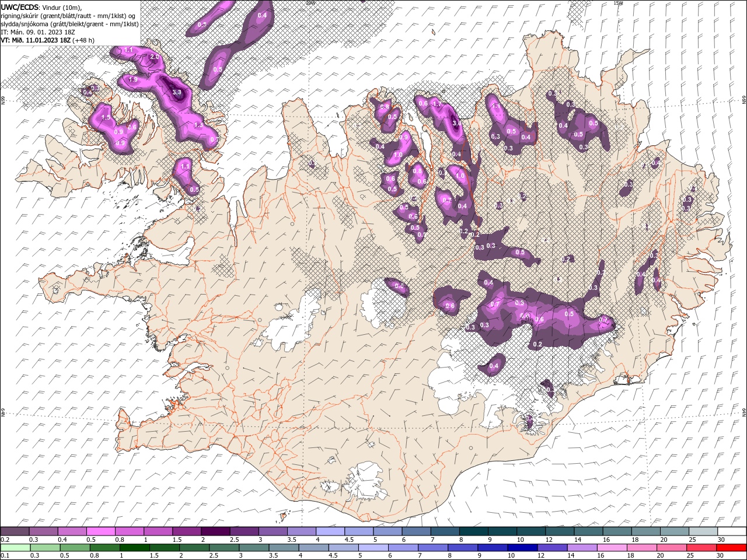
Task: Click the 1–1.5 snow legend swatch in top row
Action: pyautogui.click(x=158, y=531)
